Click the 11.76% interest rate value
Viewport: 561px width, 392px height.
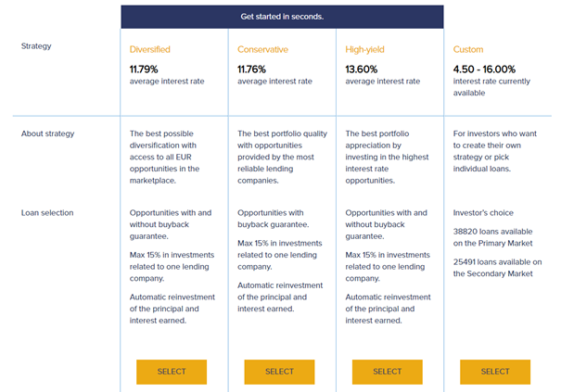(252, 69)
